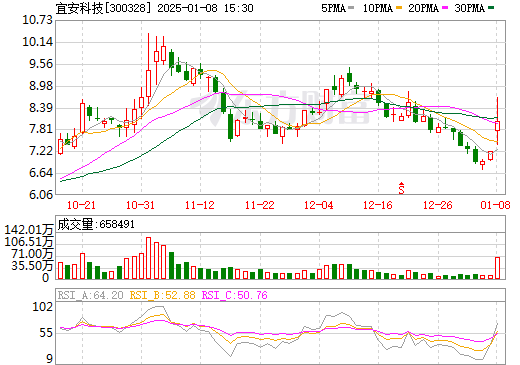Click the 11-12 date label

point(200,205)
